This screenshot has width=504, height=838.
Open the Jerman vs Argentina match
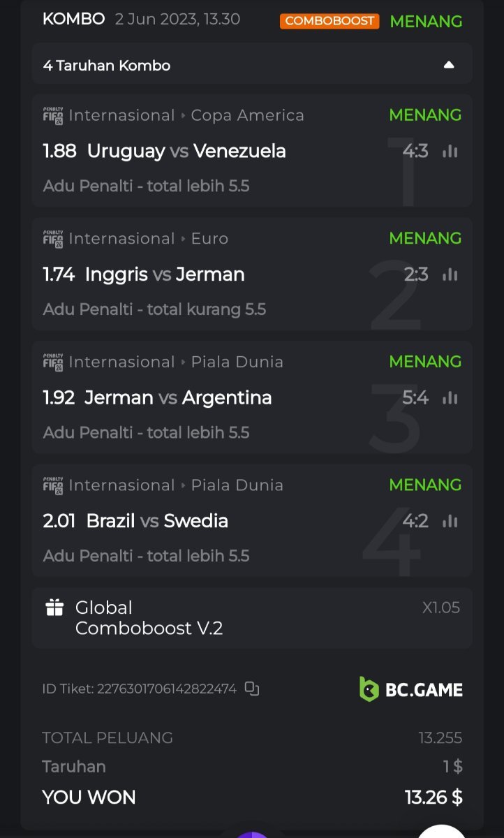point(178,398)
